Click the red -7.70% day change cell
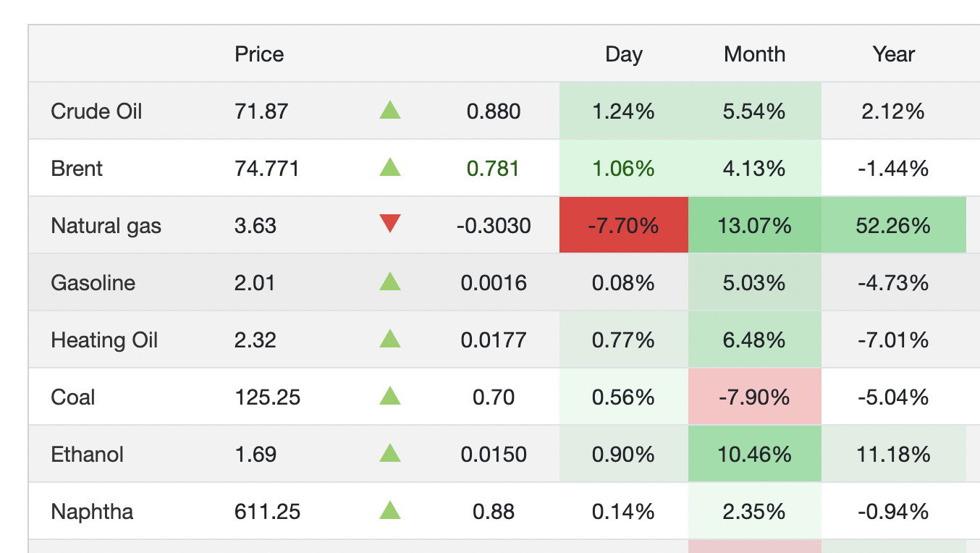The image size is (980, 553). tap(624, 225)
